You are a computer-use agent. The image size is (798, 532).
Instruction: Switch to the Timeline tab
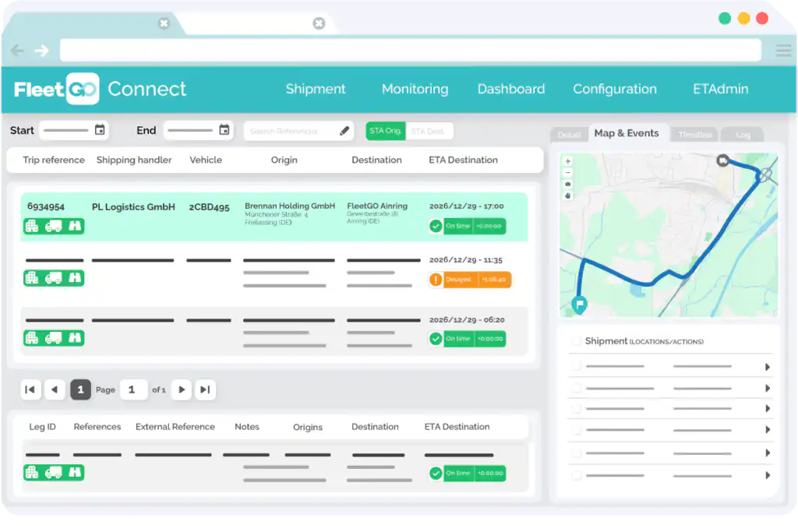[694, 135]
